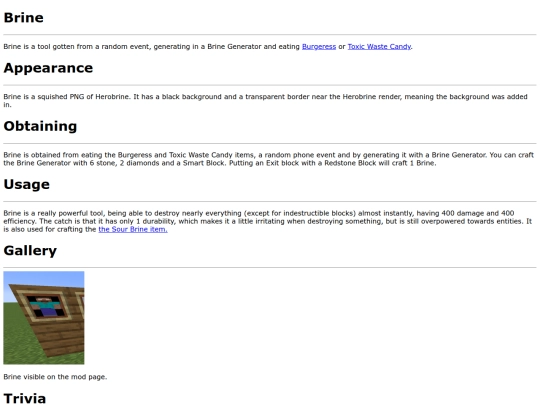Follow the Sour Brine item link

(133, 229)
